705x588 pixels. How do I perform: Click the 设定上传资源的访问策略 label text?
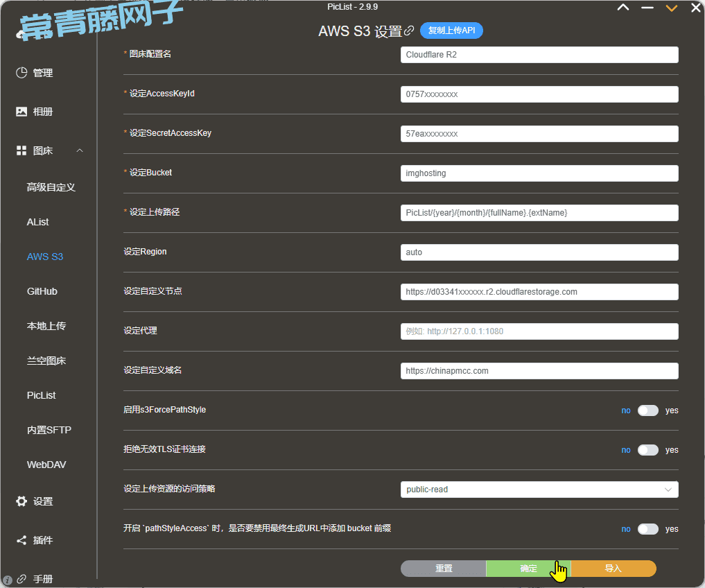click(x=169, y=489)
